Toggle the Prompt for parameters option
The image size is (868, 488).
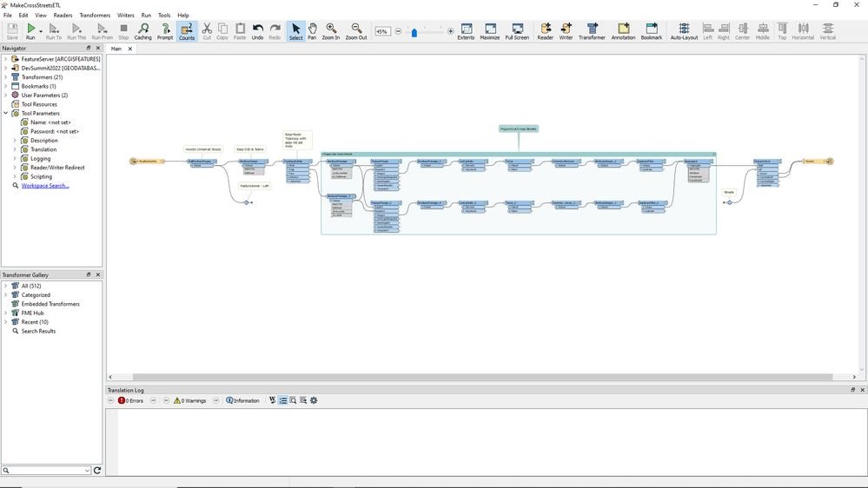tap(165, 31)
